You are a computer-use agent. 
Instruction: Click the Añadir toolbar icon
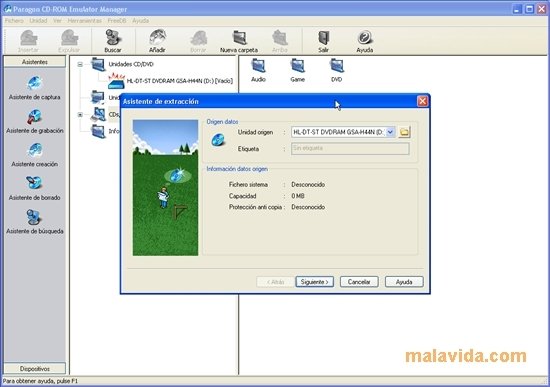click(157, 41)
